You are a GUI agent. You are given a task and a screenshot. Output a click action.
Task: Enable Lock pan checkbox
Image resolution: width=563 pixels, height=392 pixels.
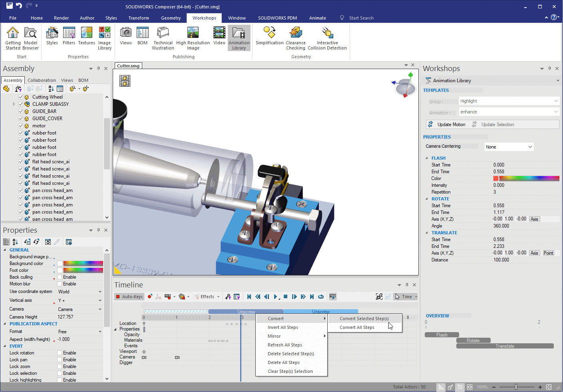[x=60, y=360]
